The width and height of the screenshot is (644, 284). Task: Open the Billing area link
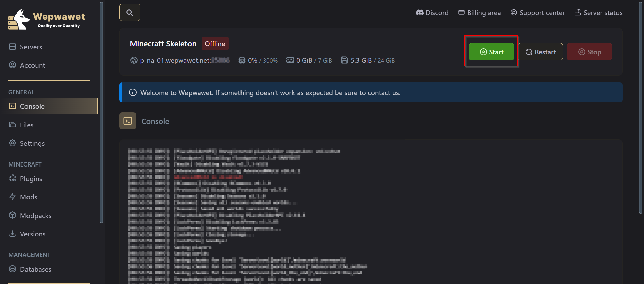tap(479, 13)
